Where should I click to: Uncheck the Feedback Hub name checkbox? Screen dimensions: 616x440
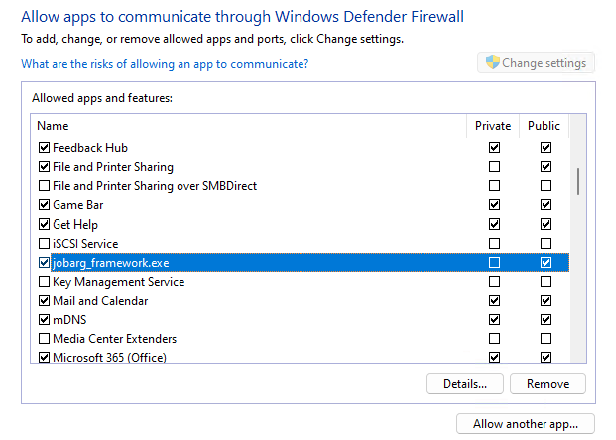(x=44, y=148)
